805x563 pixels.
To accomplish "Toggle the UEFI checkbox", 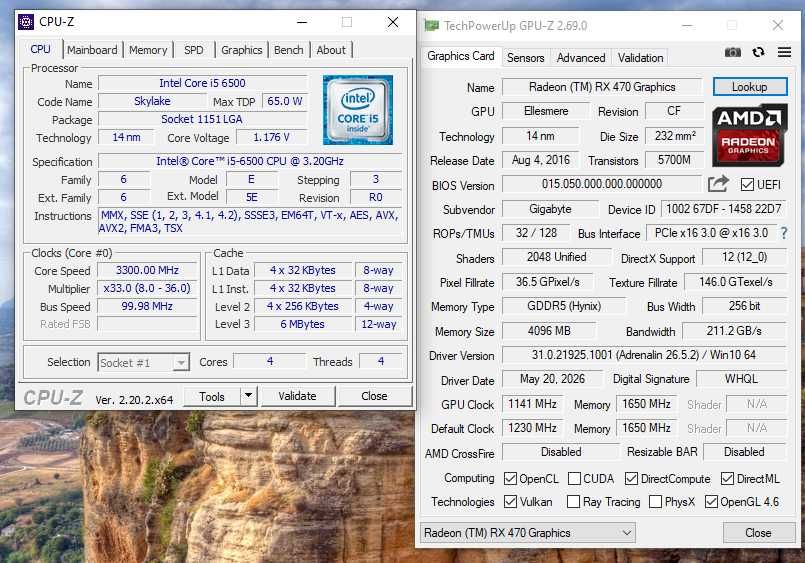I will point(747,185).
